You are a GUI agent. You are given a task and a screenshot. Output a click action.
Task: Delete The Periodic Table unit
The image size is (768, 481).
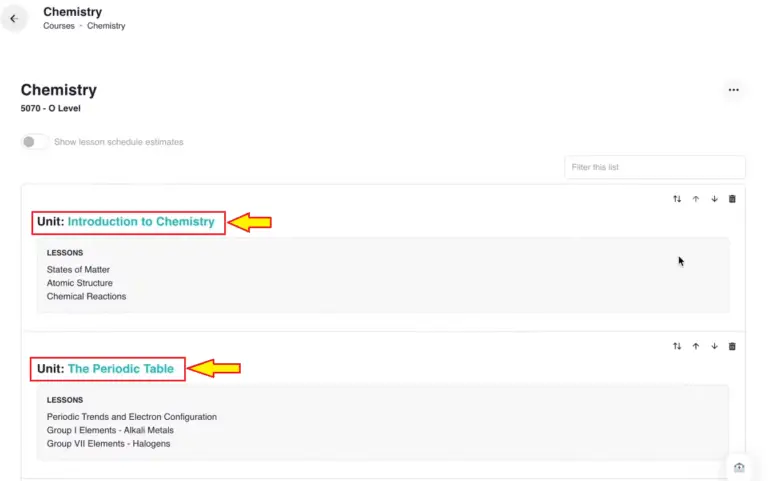point(732,346)
